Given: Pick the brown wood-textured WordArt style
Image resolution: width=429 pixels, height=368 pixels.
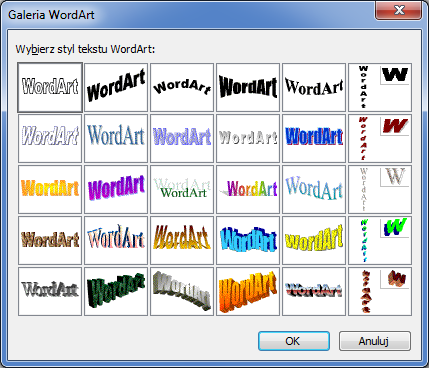Looking at the screenshot, I should pos(50,240).
